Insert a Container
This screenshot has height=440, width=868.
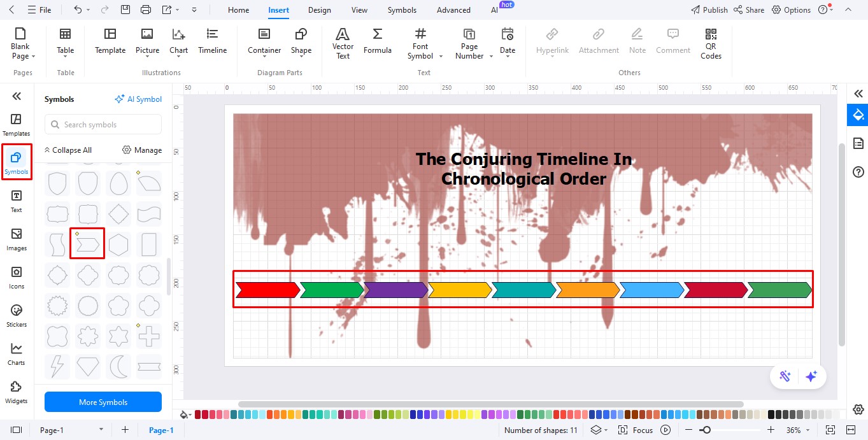tap(264, 41)
